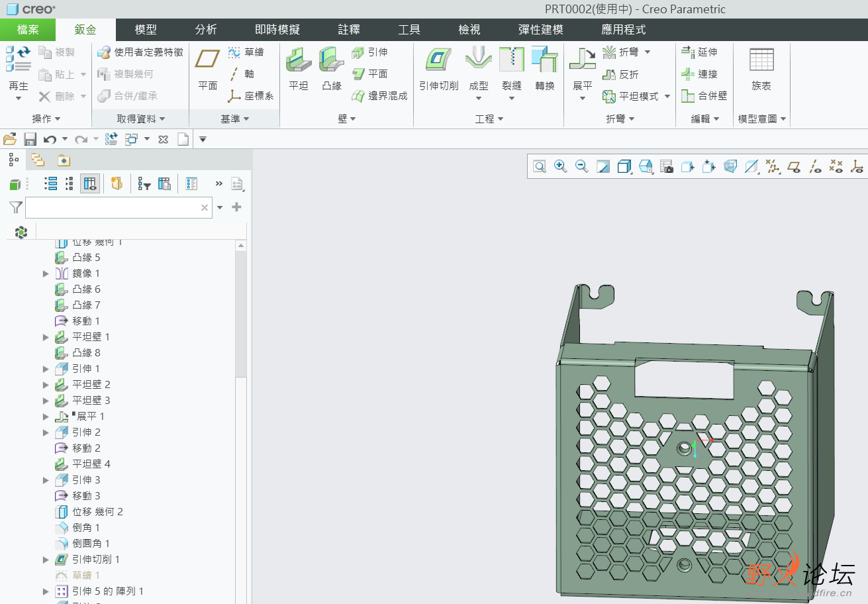Click the 反折 (Bend Back) tool
Image resolution: width=868 pixels, height=604 pixels.
(621, 75)
